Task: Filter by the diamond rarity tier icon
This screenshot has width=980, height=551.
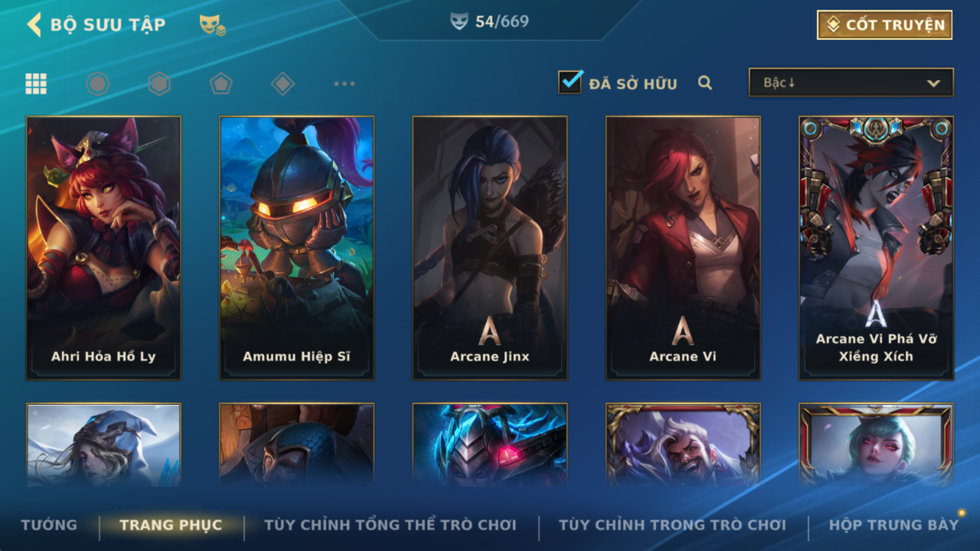Action: pyautogui.click(x=282, y=83)
